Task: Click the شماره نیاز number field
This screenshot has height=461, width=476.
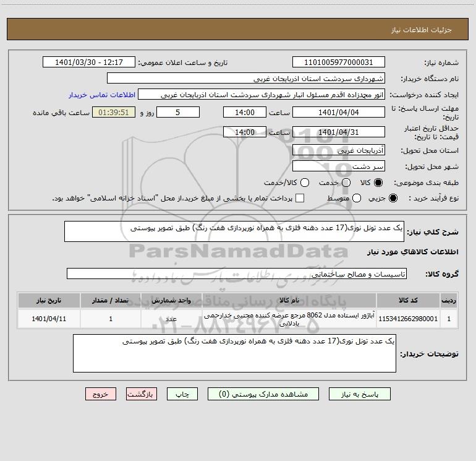Action: (339, 62)
